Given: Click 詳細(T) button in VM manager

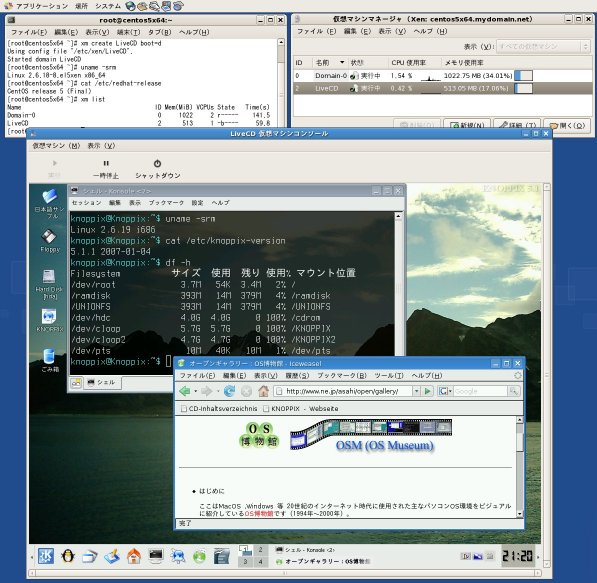Looking at the screenshot, I should point(517,125).
